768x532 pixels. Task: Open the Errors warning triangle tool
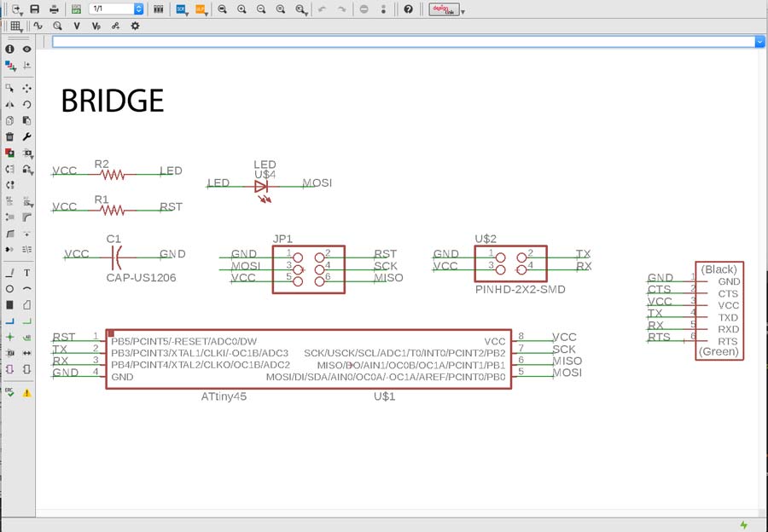tap(27, 393)
